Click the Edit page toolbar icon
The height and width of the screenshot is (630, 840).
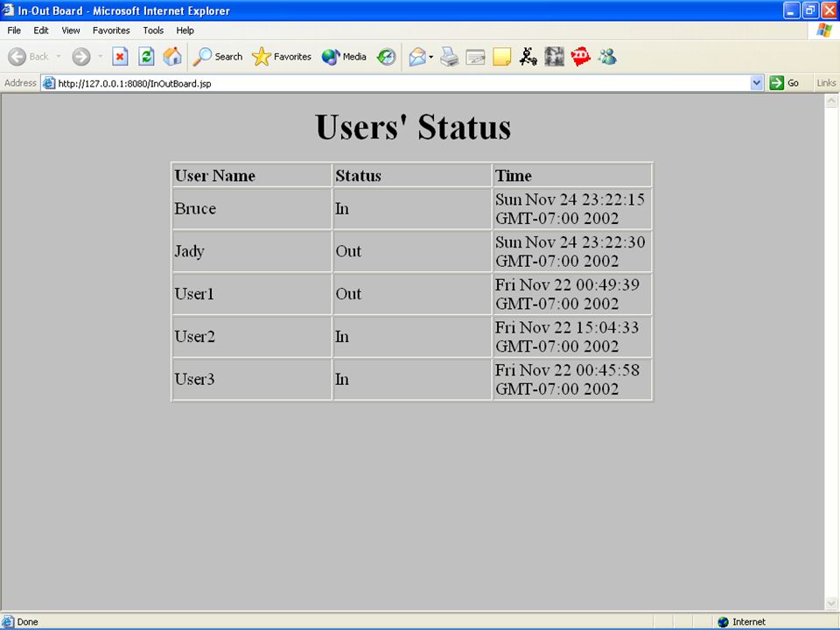tap(475, 56)
